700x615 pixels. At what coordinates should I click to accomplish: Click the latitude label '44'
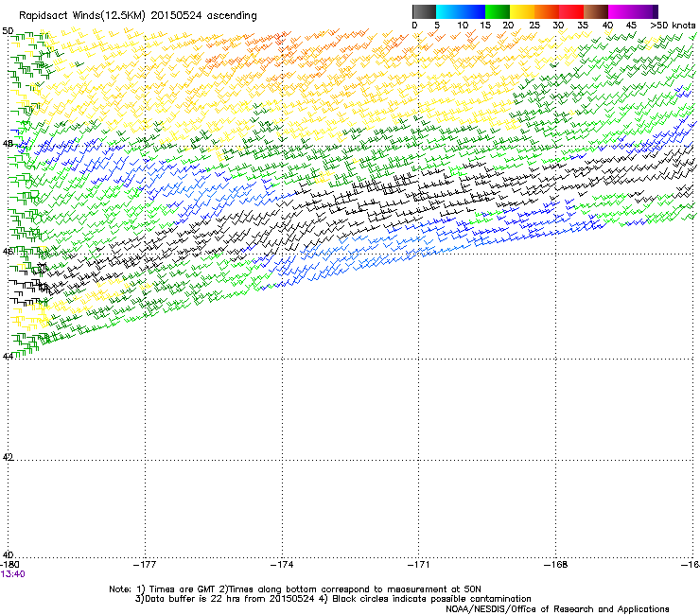(x=8, y=356)
